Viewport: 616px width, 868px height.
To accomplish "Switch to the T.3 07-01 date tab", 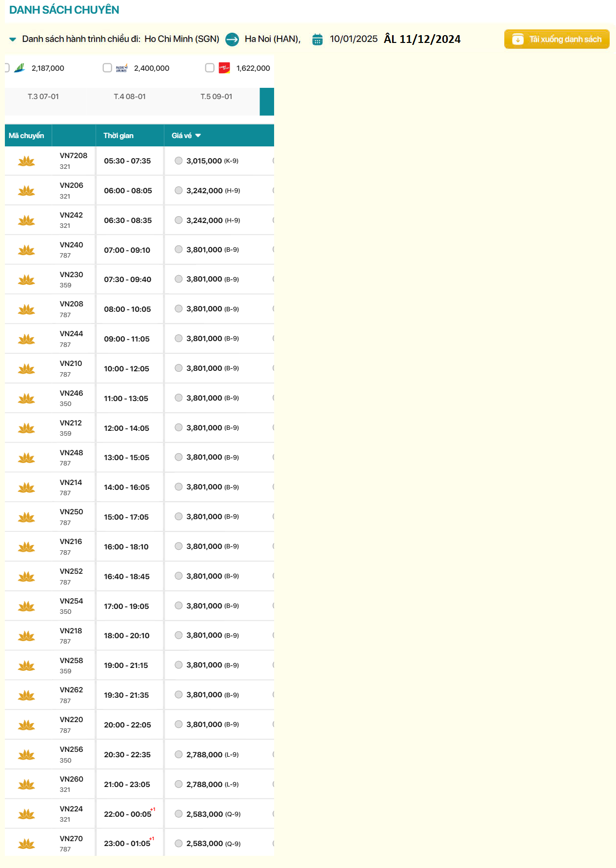I will click(x=43, y=97).
